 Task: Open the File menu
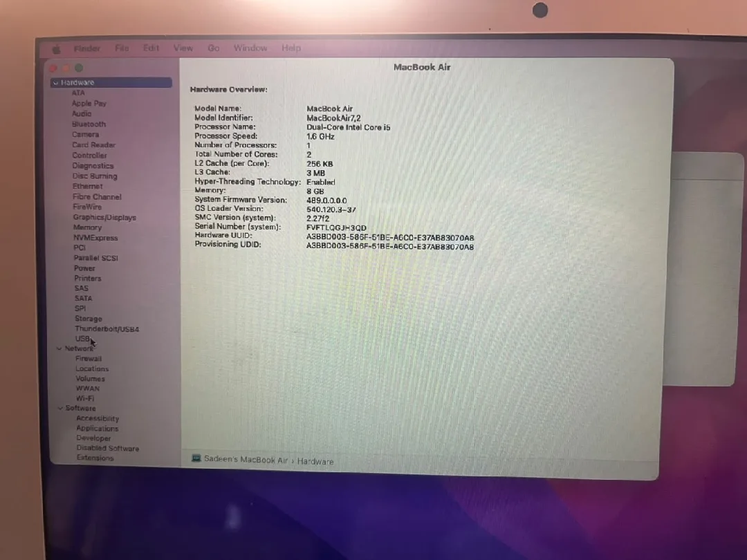click(122, 48)
